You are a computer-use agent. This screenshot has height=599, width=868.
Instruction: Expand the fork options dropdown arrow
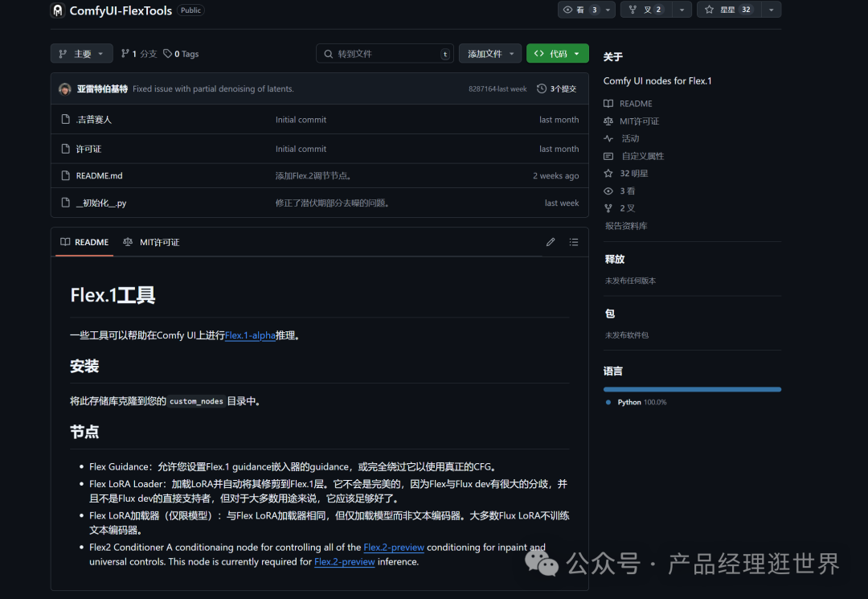point(682,10)
